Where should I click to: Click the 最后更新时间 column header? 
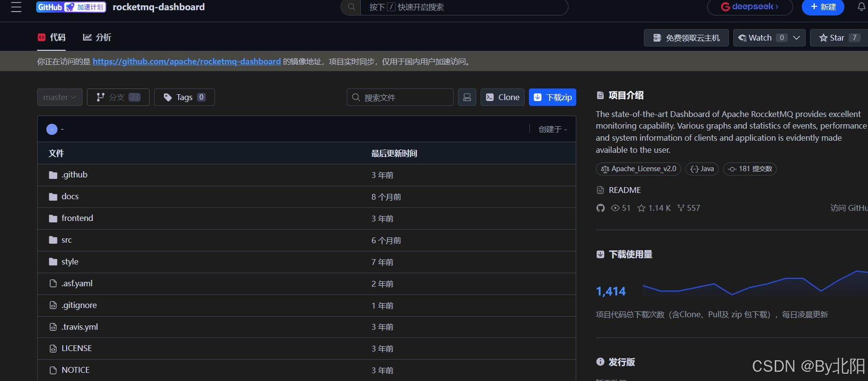[x=394, y=153]
